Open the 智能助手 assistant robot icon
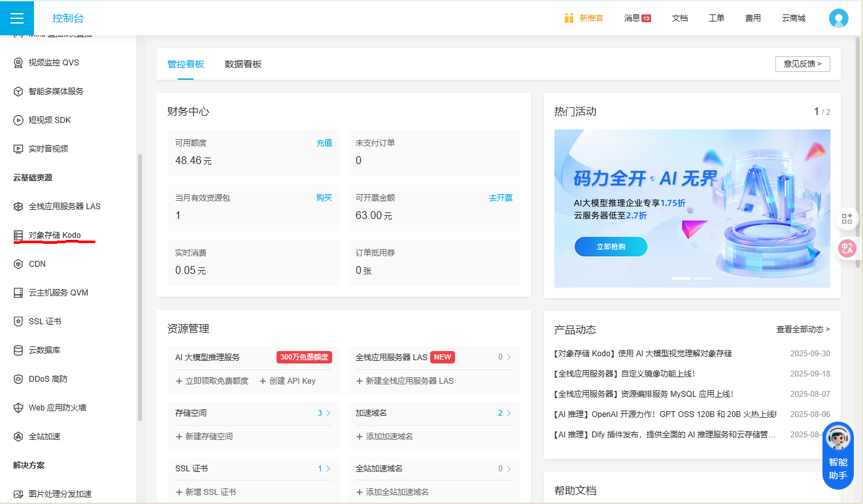 [x=838, y=440]
